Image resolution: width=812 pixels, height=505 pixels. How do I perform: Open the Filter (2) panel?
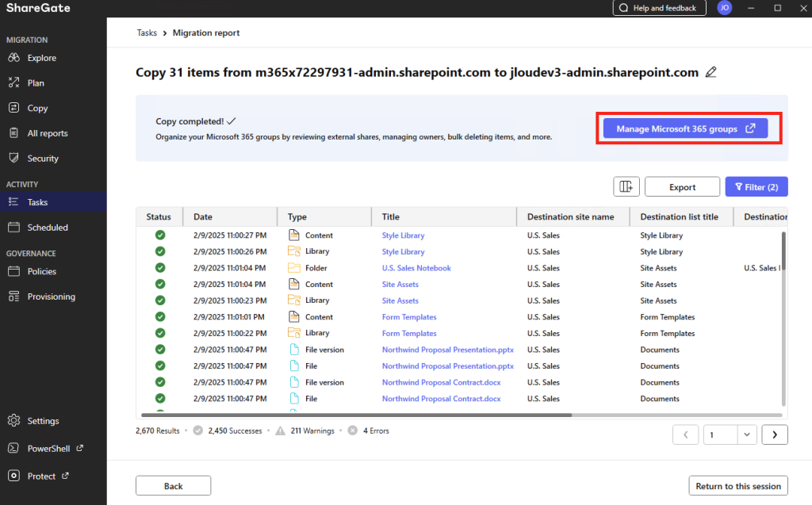point(756,186)
